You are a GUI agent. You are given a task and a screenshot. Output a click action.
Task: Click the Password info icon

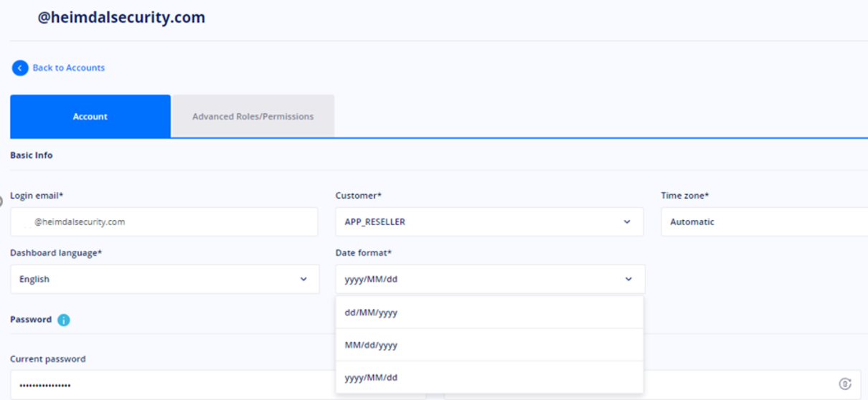pos(63,320)
